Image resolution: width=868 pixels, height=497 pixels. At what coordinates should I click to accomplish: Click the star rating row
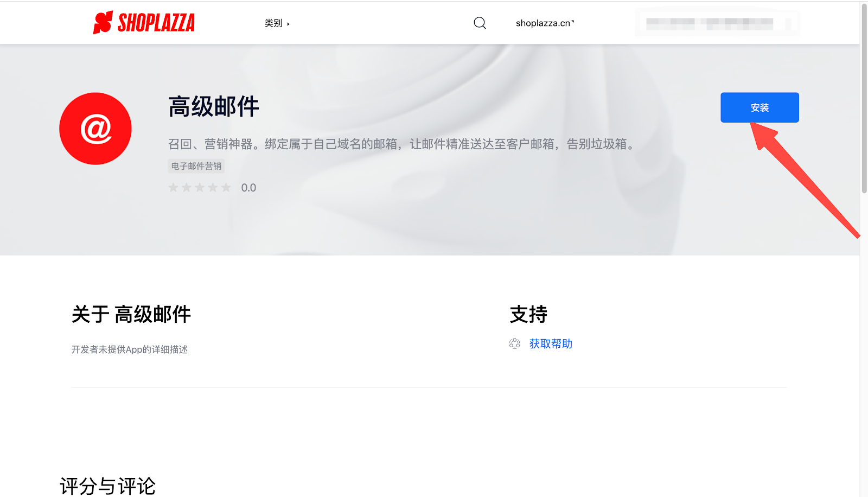(200, 188)
